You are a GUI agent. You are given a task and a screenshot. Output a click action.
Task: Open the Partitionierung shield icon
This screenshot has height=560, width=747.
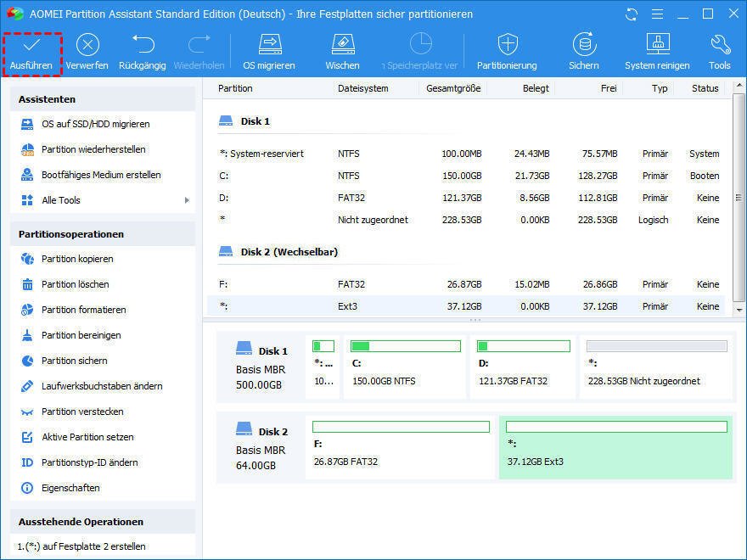pos(507,45)
